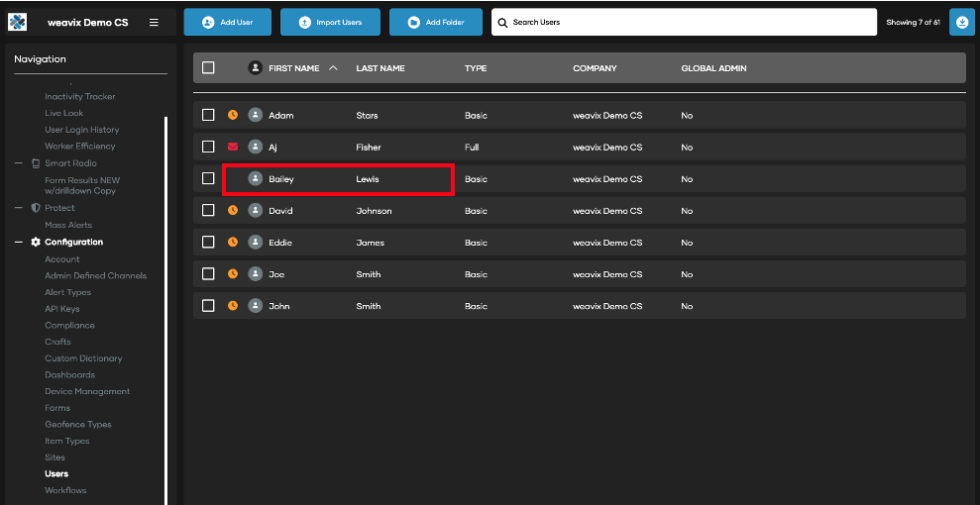Select the checkbox for John Smith
The image size is (980, 505).
pyautogui.click(x=208, y=306)
